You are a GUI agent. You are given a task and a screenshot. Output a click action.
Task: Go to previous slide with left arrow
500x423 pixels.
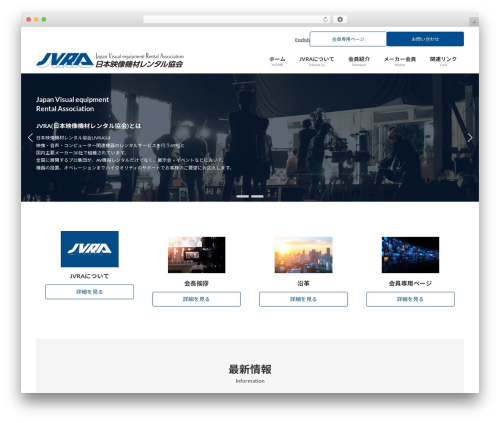coord(30,137)
